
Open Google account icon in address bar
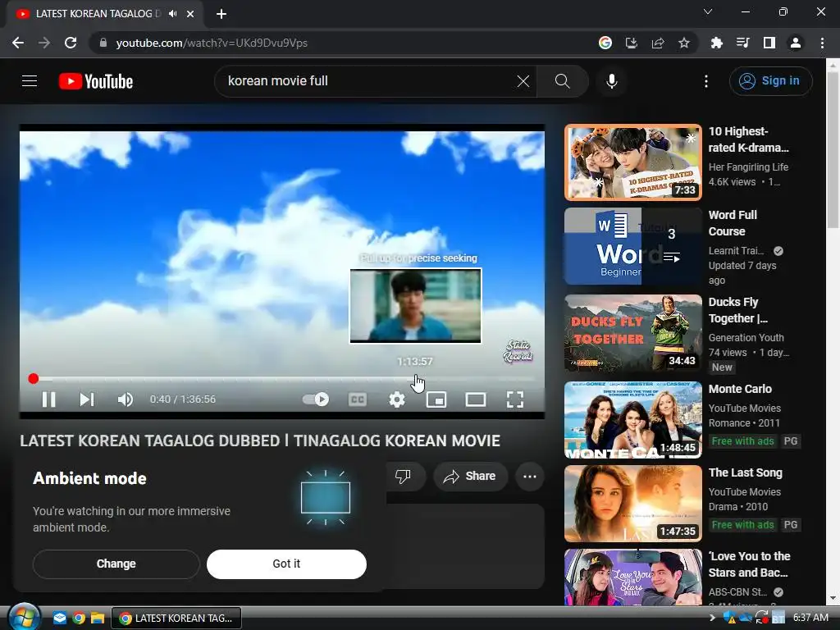pyautogui.click(x=605, y=43)
